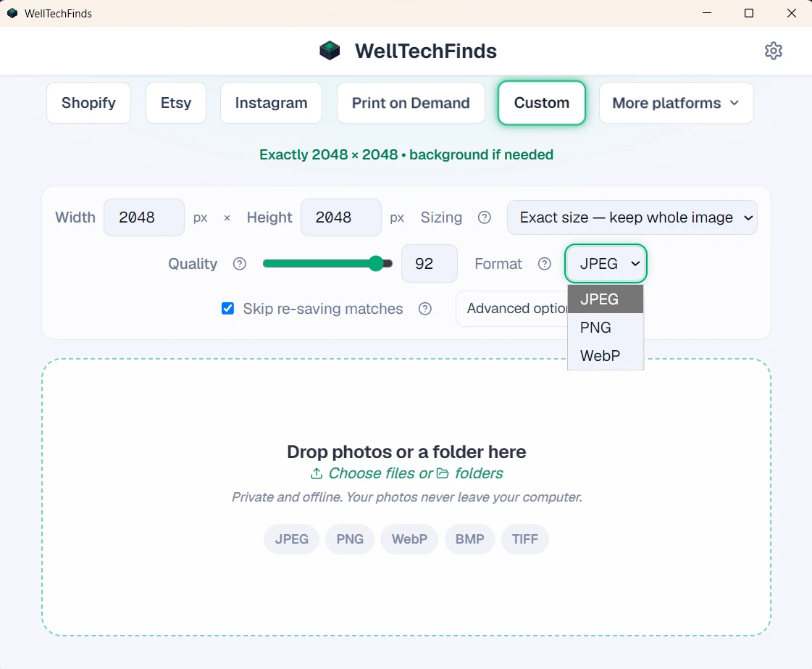
Task: Click the folder icon beside folders
Action: (x=443, y=473)
